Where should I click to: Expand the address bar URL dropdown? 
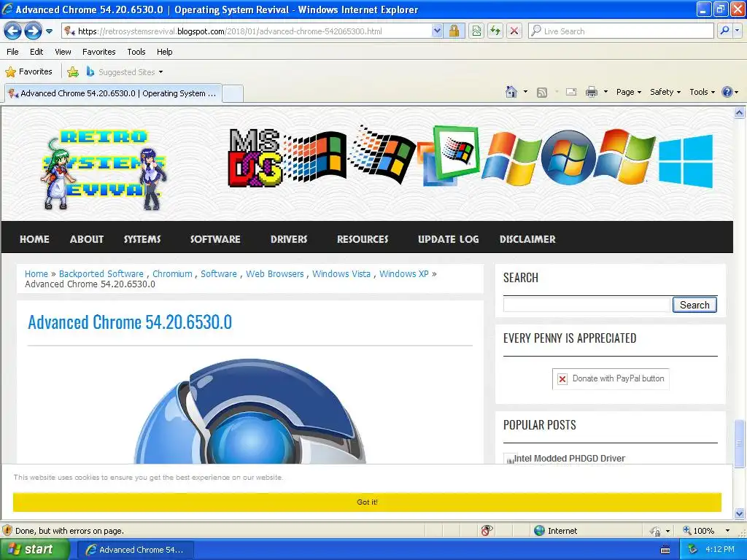(x=437, y=31)
